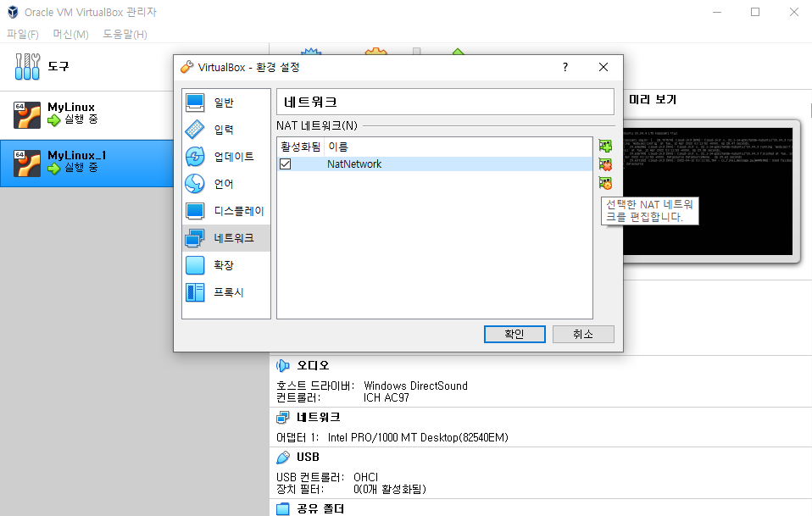Open the 프록시 preferences section
The height and width of the screenshot is (516, 812).
click(x=226, y=292)
